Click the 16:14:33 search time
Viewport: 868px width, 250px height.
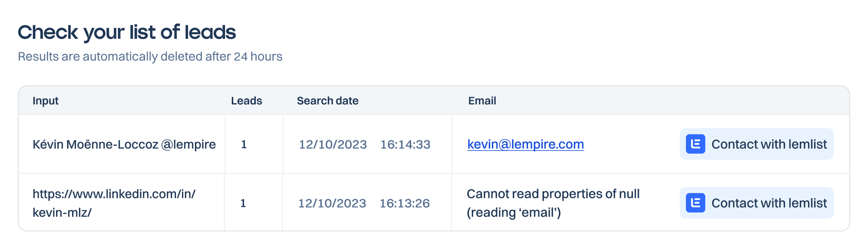[x=405, y=144]
